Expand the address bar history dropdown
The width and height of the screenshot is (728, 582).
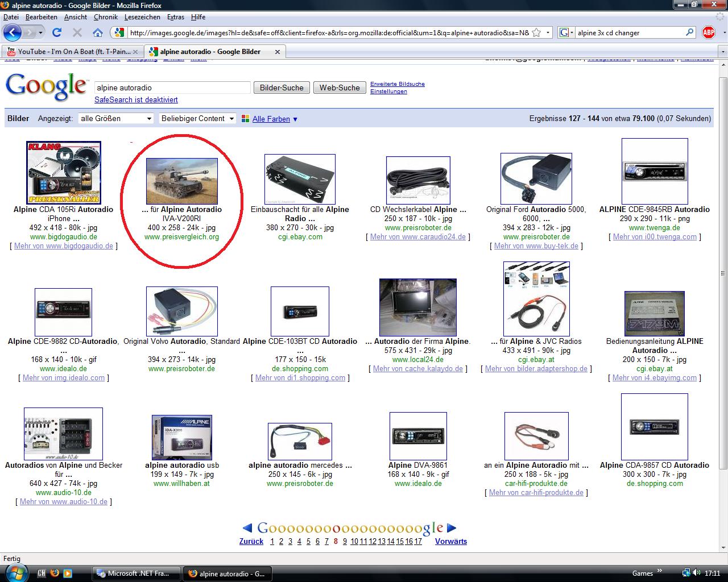(548, 32)
